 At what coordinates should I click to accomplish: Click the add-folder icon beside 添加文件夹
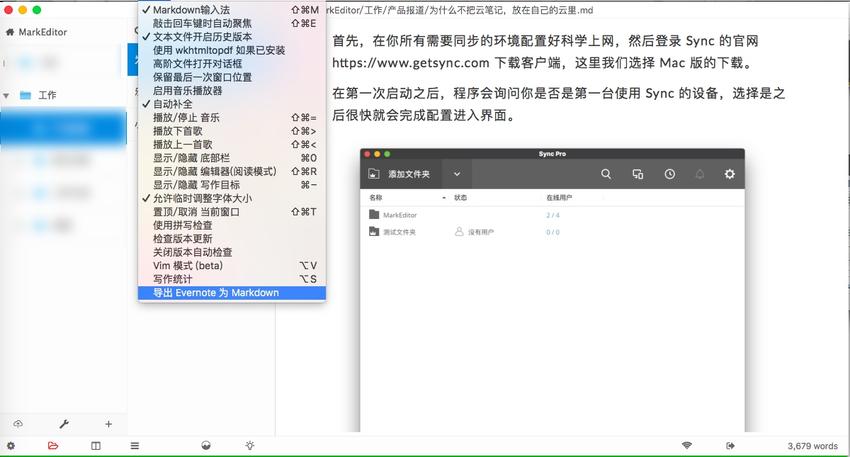click(x=374, y=173)
